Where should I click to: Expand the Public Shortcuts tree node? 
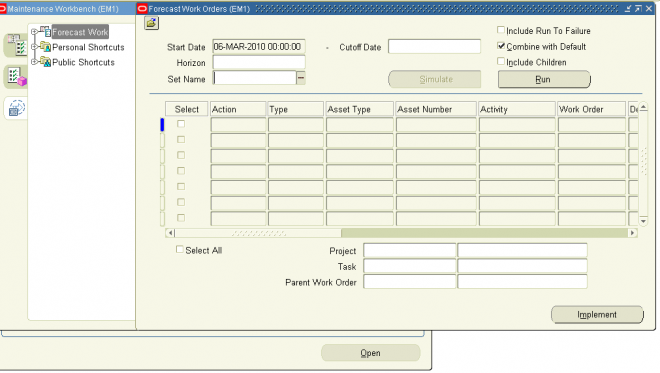(35, 62)
